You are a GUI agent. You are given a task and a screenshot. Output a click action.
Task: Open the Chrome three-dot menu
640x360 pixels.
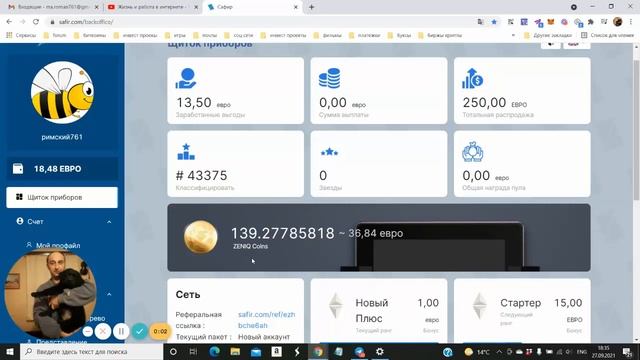[631, 22]
